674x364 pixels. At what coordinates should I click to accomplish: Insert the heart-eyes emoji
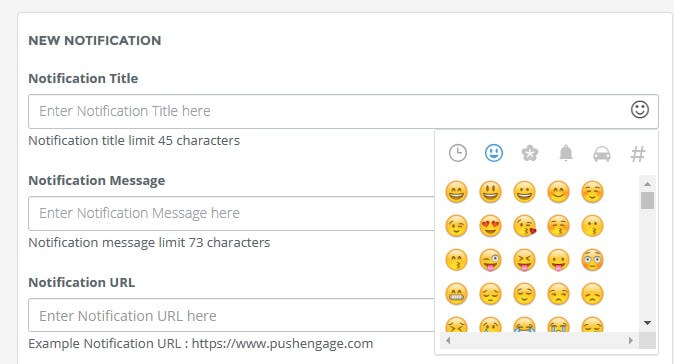[x=490, y=226]
